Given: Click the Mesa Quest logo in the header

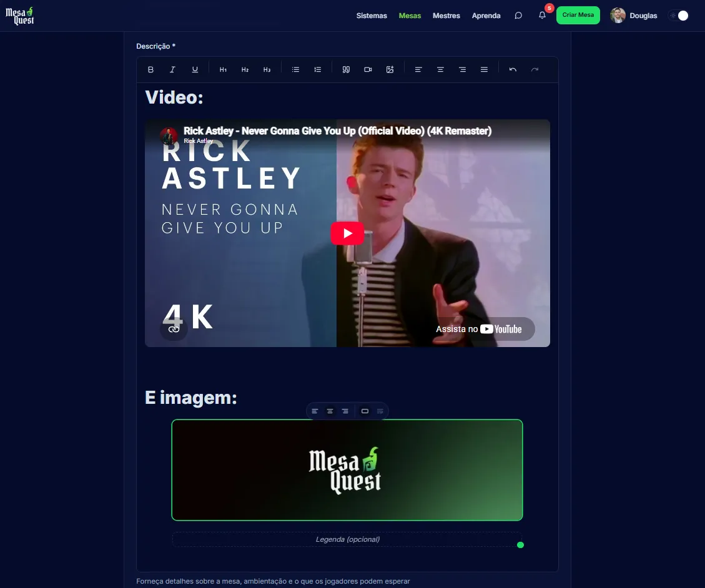Looking at the screenshot, I should pos(20,16).
